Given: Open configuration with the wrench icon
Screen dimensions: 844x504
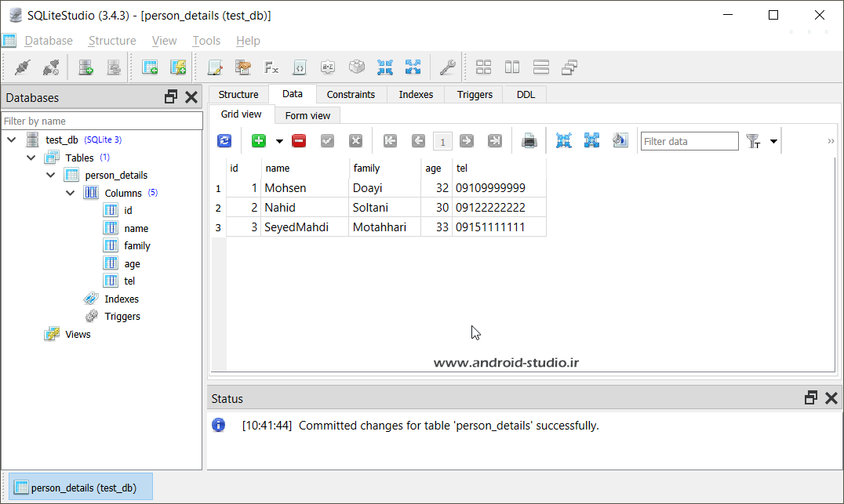Looking at the screenshot, I should [x=447, y=67].
